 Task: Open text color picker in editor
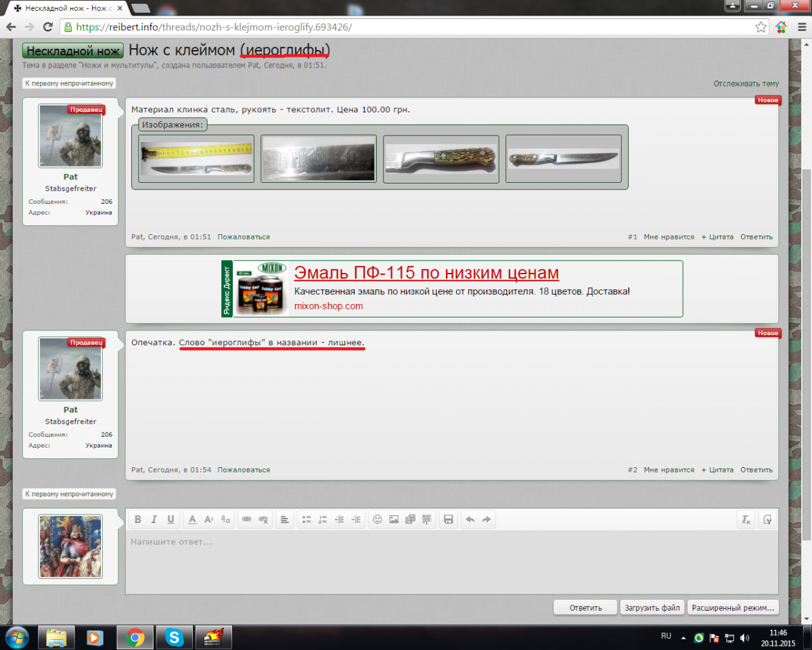point(192,519)
